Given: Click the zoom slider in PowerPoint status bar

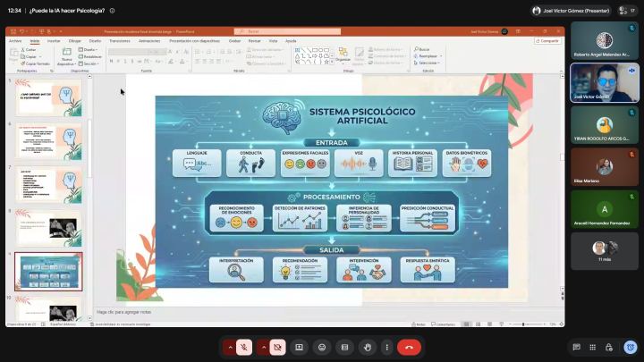Looking at the screenshot, I should (529, 324).
